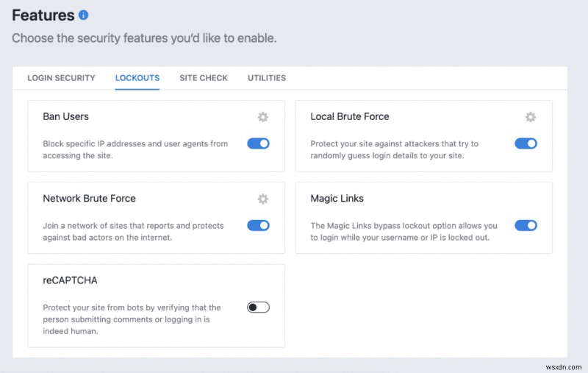
Task: Click the Network Brute Force card title
Action: 89,198
